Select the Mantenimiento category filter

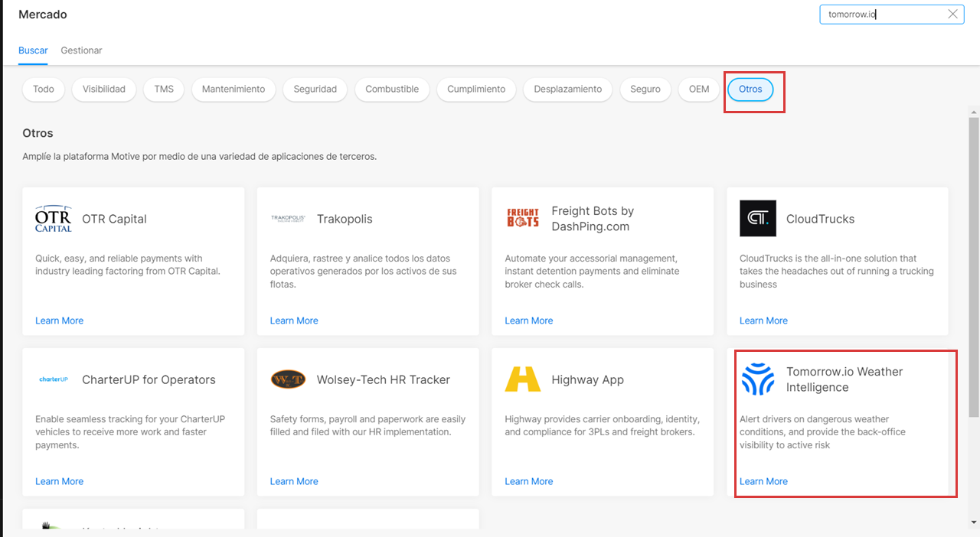click(x=234, y=89)
